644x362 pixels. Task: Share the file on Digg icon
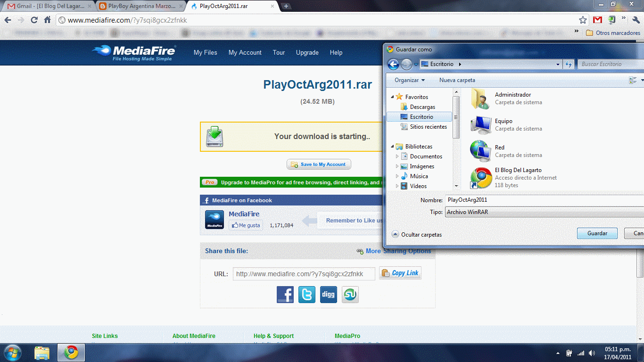329,295
